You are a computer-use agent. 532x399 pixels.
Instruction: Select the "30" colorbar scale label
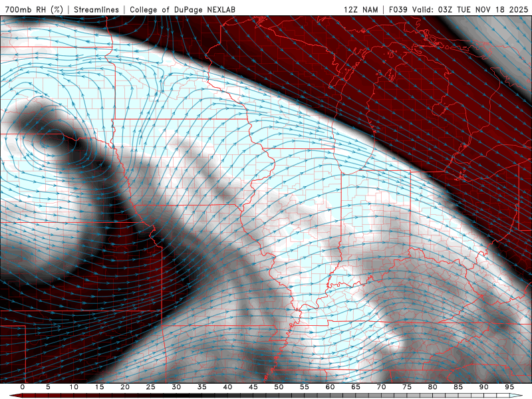[x=176, y=387]
